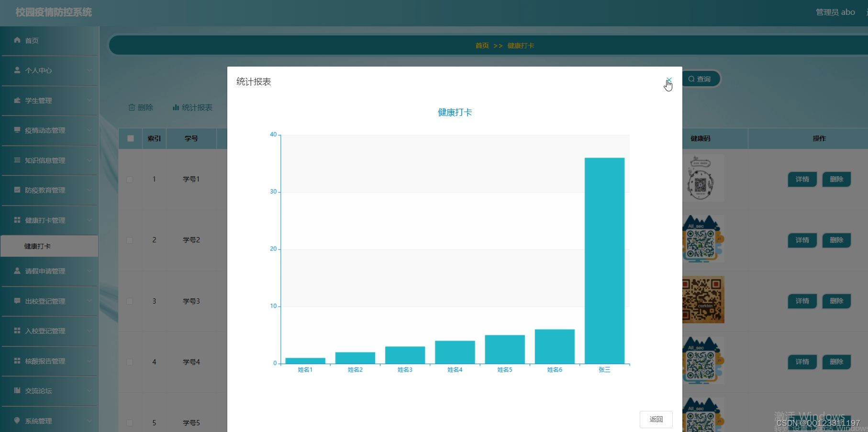Close the 统计报表 dialog with X
This screenshot has height=432, width=868.
pyautogui.click(x=669, y=80)
